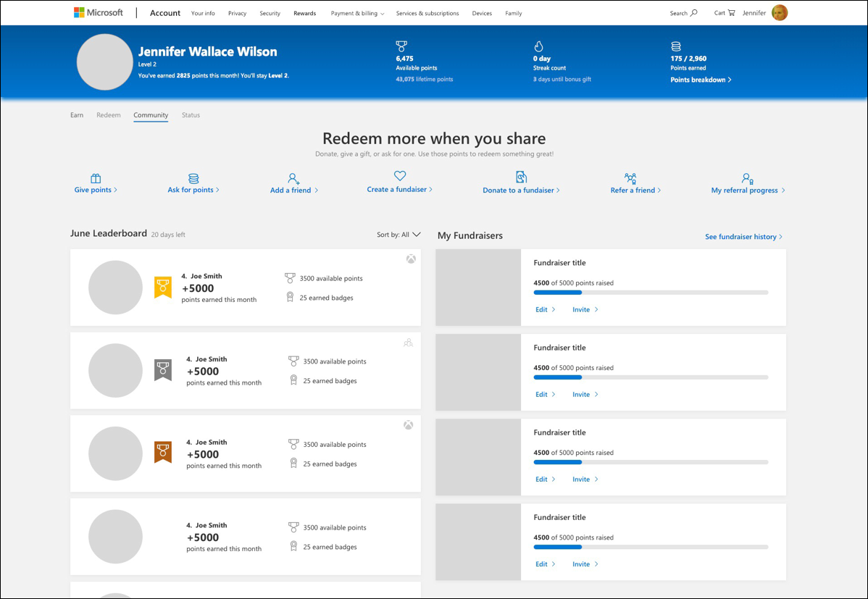The image size is (868, 599).
Task: Click the flame icon above Streak count
Action: coord(538,46)
